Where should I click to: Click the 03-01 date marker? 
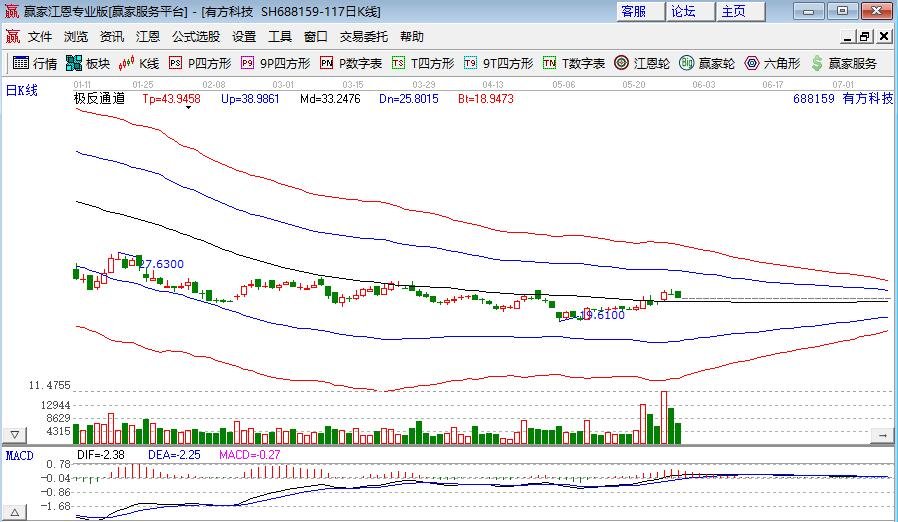point(283,85)
